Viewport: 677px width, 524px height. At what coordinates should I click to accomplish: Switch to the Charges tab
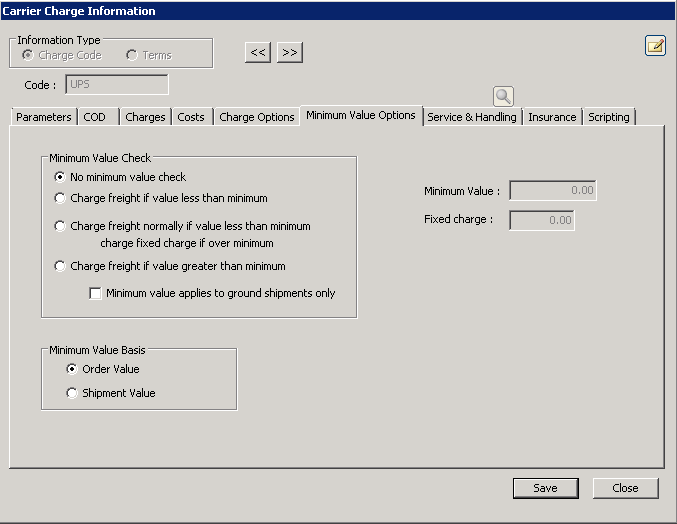coord(145,117)
